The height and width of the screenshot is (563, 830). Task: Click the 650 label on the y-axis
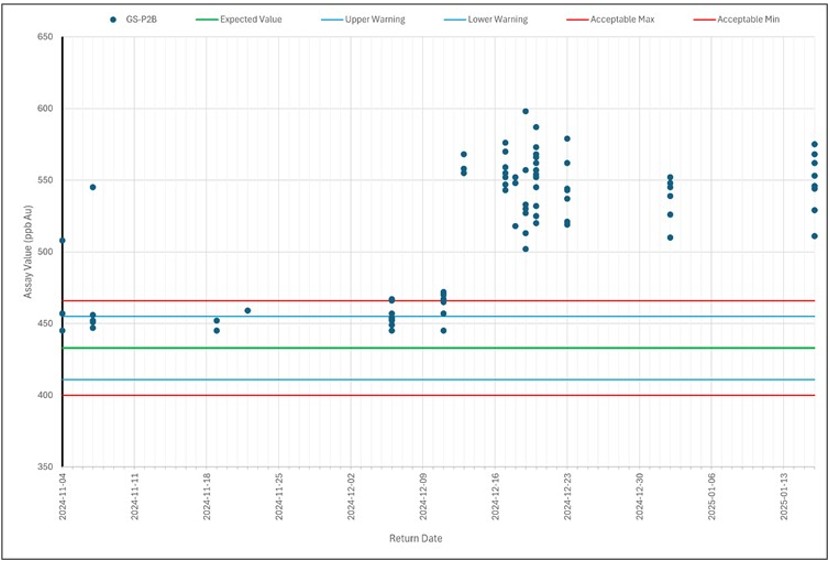[44, 37]
